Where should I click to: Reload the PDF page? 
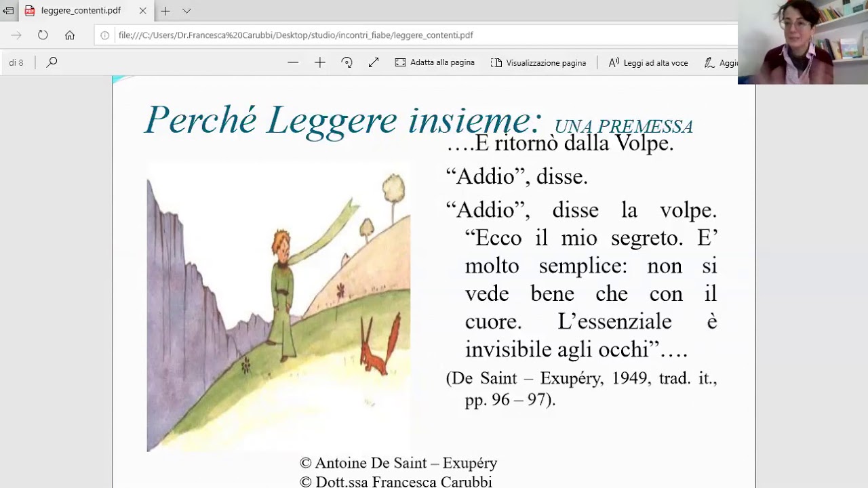[43, 35]
